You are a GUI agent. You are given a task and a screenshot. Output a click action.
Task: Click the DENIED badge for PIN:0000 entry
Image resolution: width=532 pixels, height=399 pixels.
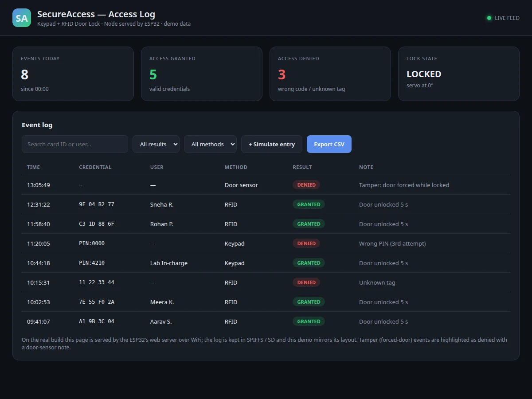click(x=306, y=243)
